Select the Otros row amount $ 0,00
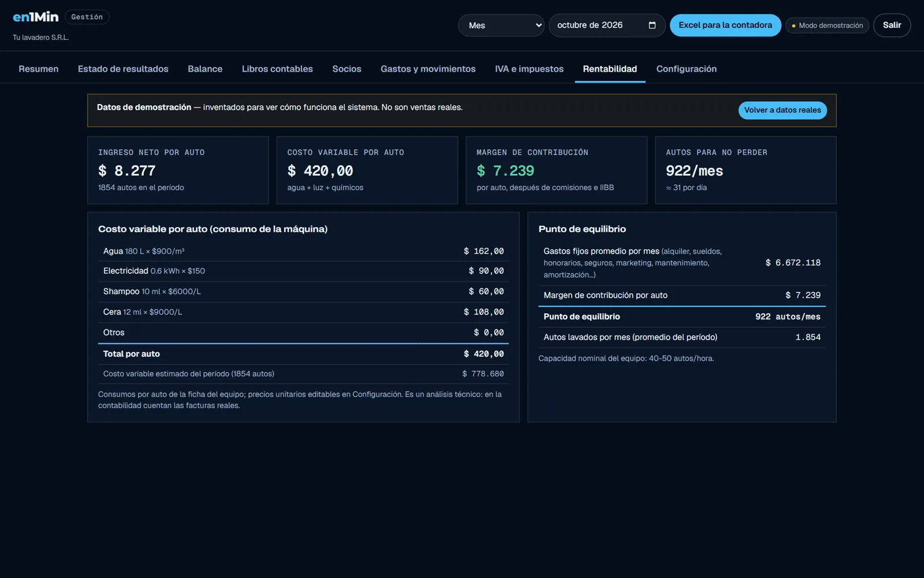 tap(489, 333)
